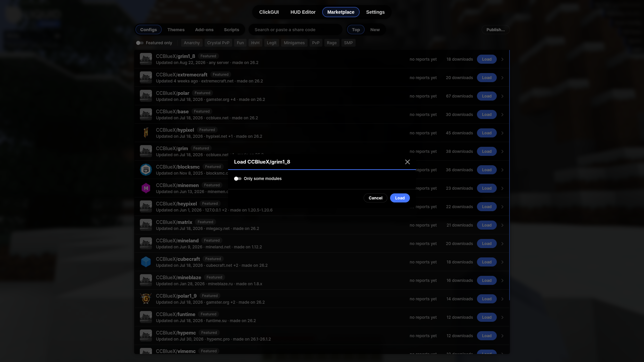
Task: Click the extremecraft config thumbnail
Action: (x=146, y=77)
